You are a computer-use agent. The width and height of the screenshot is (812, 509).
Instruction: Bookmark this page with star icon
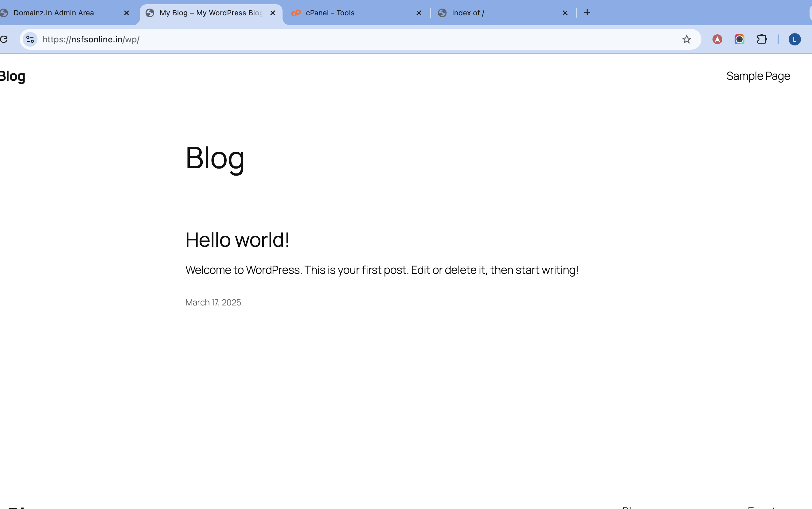pos(686,39)
